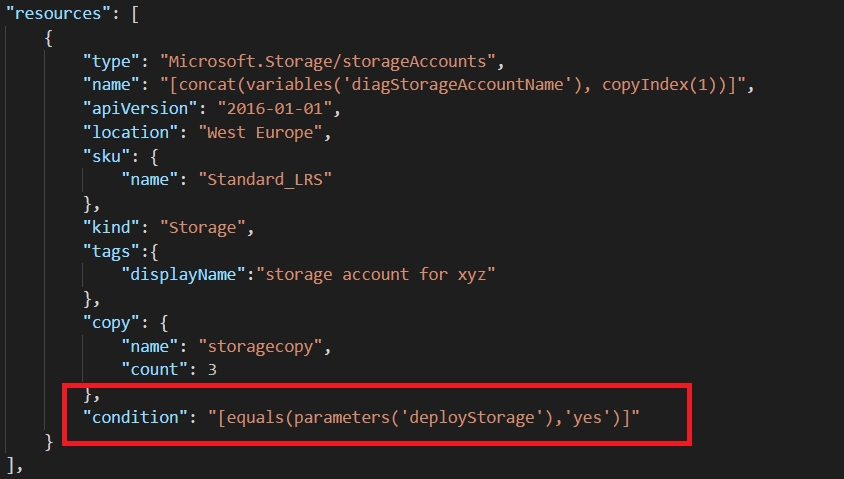This screenshot has width=844, height=479.
Task: Click the count value 3
Action: click(212, 370)
